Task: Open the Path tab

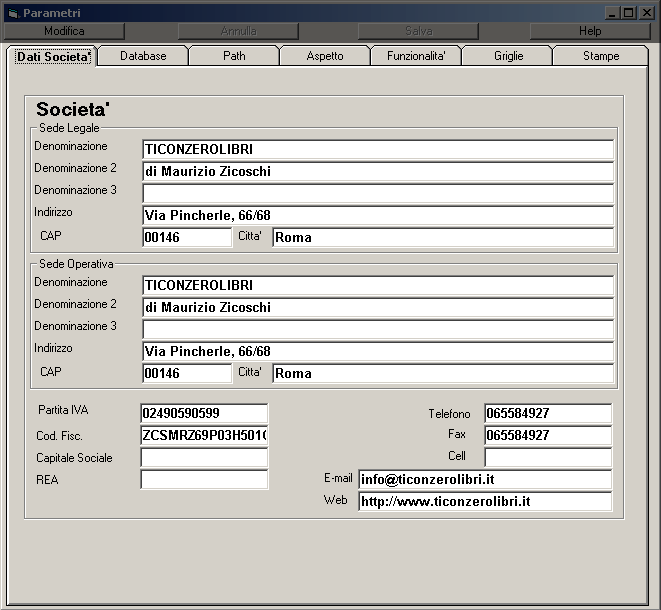Action: click(x=234, y=56)
